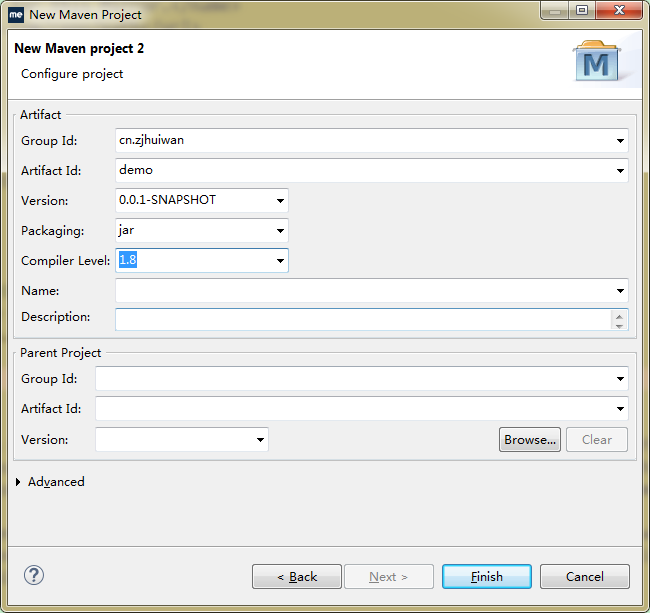The width and height of the screenshot is (650, 613).
Task: Open the 0.0.1-SNAPSHOT Version dropdown
Action: pos(280,201)
